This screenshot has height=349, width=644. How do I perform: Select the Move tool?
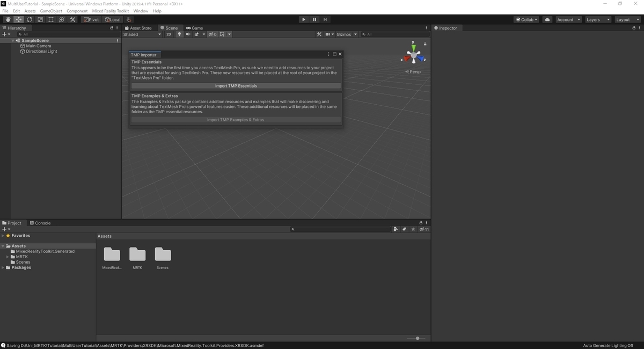18,20
